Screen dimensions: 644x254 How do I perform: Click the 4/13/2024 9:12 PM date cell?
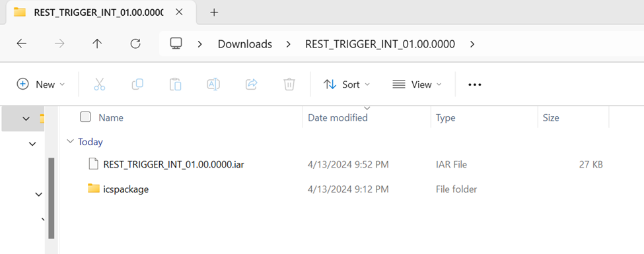click(348, 189)
